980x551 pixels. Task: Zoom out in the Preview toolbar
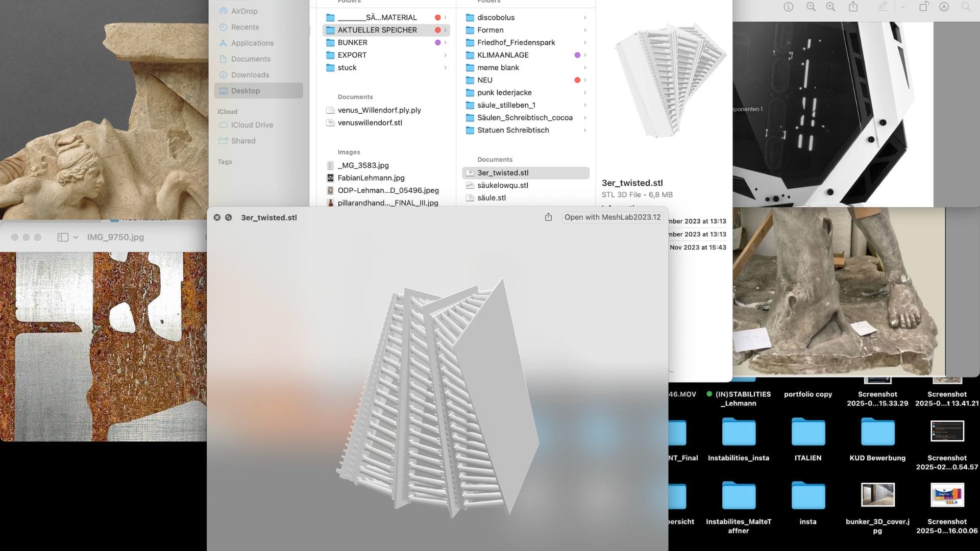pyautogui.click(x=811, y=7)
